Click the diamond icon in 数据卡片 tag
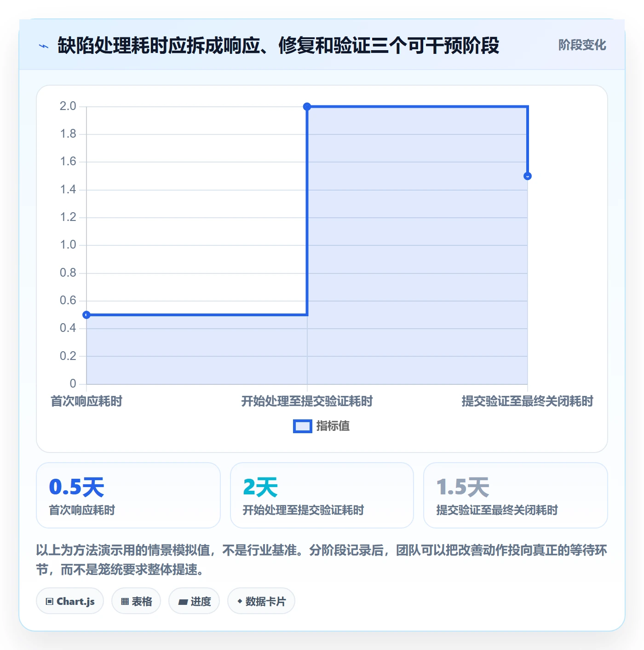This screenshot has height=650, width=644. point(240,601)
